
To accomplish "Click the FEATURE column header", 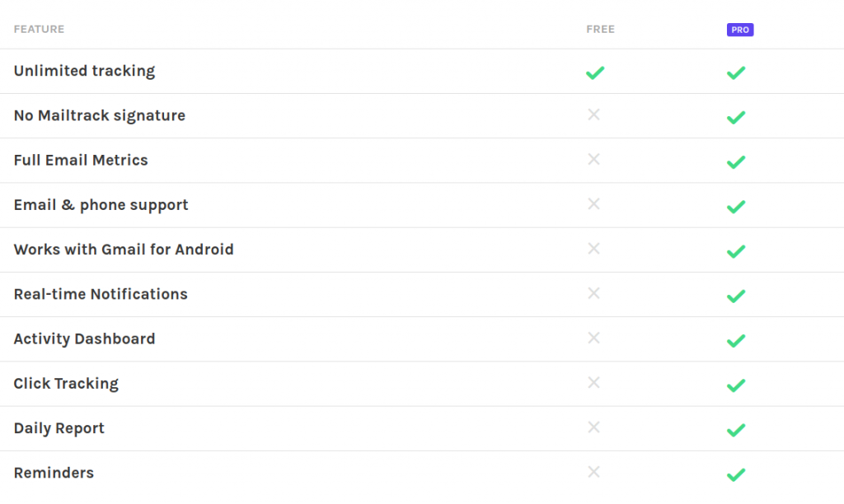I will [39, 29].
